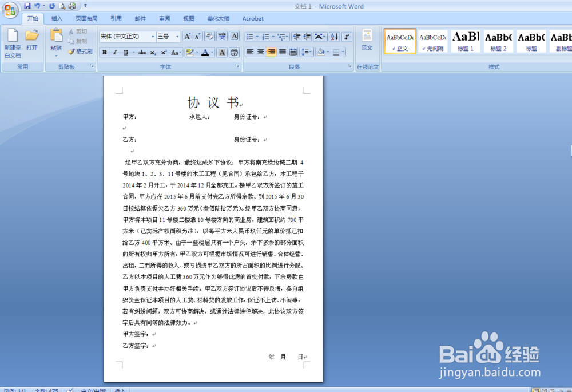Click the Phonetic Guide (拼音) icon
Screen dimensions: 572x392
[x=223, y=36]
